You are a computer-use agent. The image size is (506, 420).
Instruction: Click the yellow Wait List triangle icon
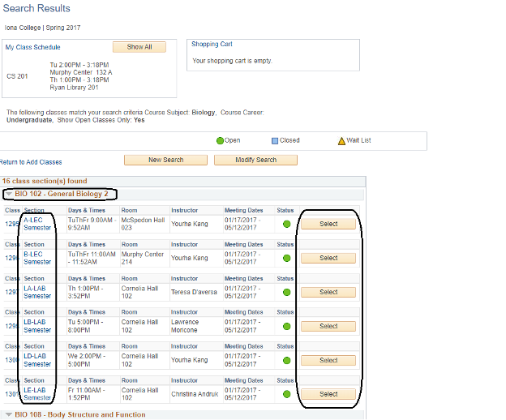point(341,140)
